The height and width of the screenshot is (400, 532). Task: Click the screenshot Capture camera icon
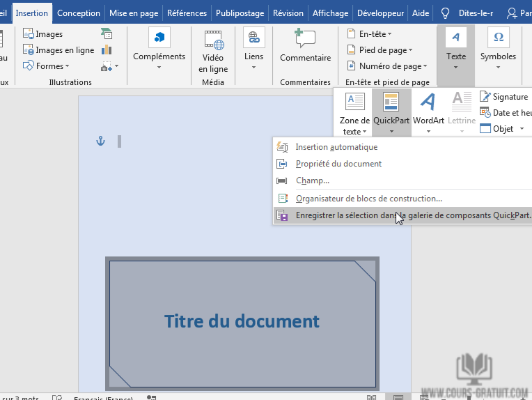tap(107, 66)
